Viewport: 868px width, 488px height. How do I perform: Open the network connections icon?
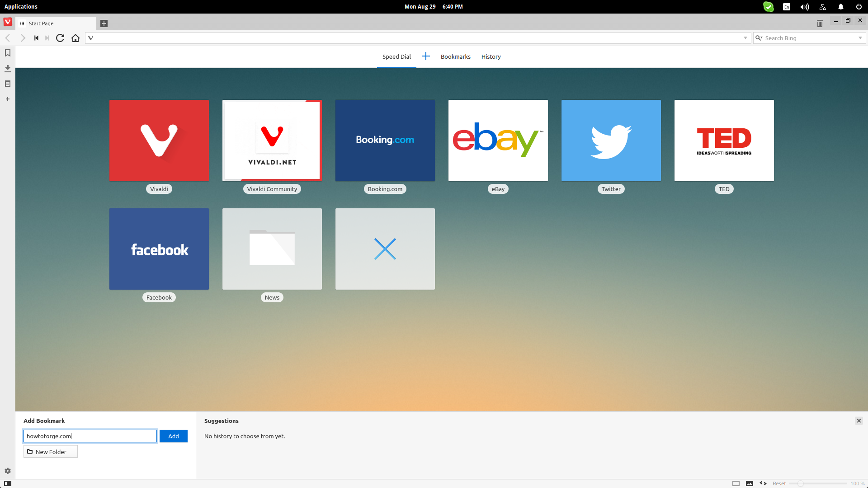(x=823, y=6)
